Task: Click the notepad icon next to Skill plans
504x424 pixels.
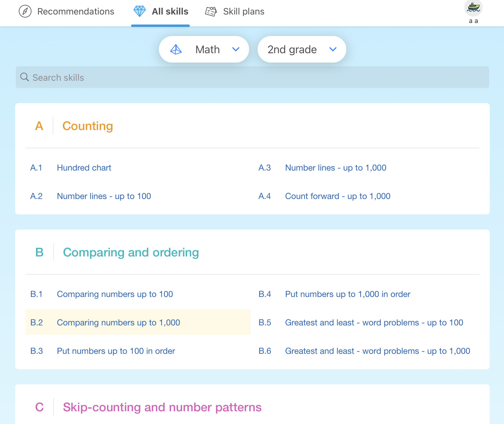Action: (211, 11)
